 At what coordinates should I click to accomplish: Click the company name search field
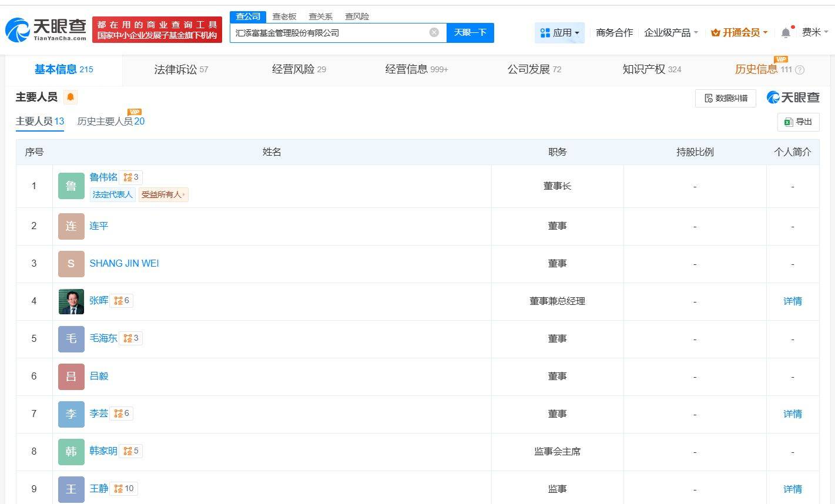[x=329, y=33]
